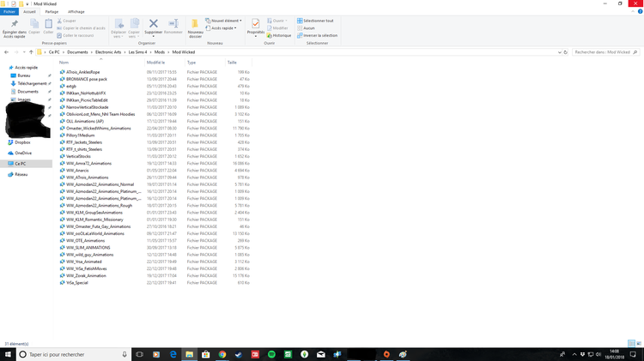
Task: Go up one folder level
Action: [31, 52]
